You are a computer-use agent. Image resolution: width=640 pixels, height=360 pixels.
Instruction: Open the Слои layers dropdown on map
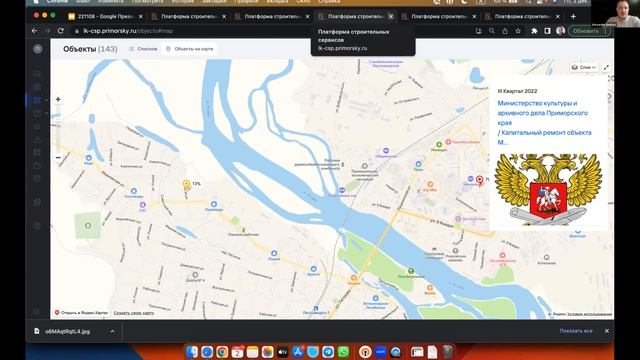coord(584,67)
